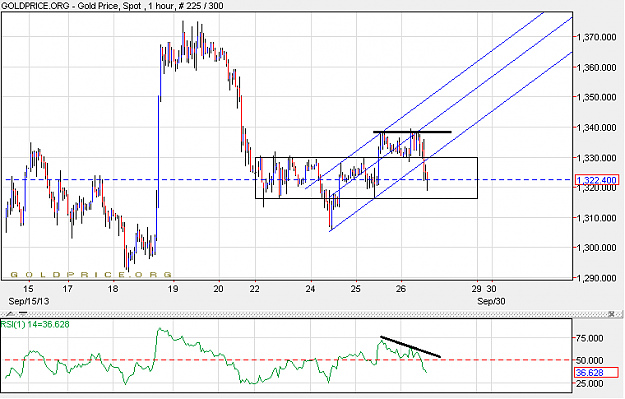Click the 'RSI(1) 14=36.628' indicator label
The image size is (625, 399).
coord(35,324)
